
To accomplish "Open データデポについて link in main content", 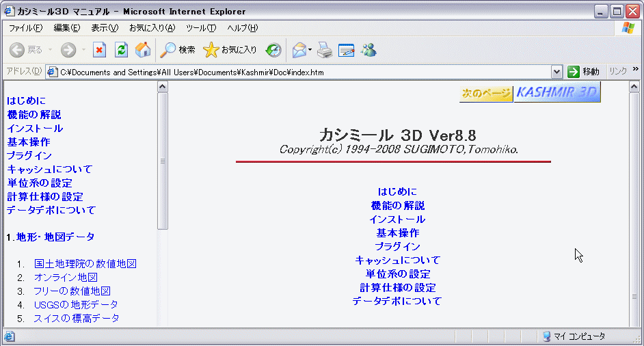I will pos(397,301).
